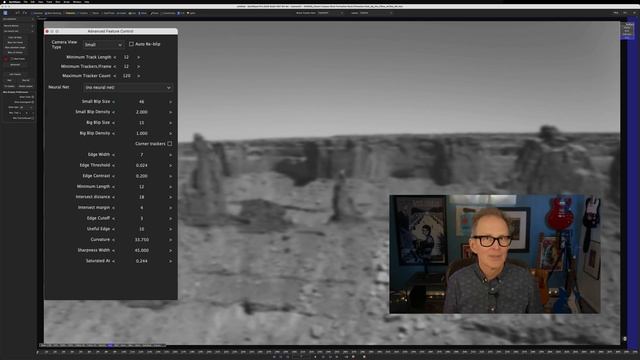This screenshot has width=640, height=360.
Task: Increase Edge Threshold with right arrow
Action: [170, 165]
